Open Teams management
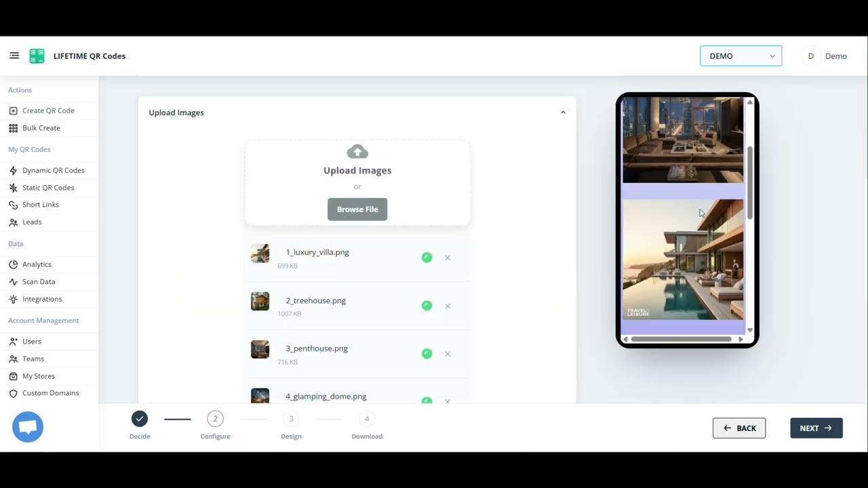Viewport: 868px width, 488px height. tap(33, 359)
